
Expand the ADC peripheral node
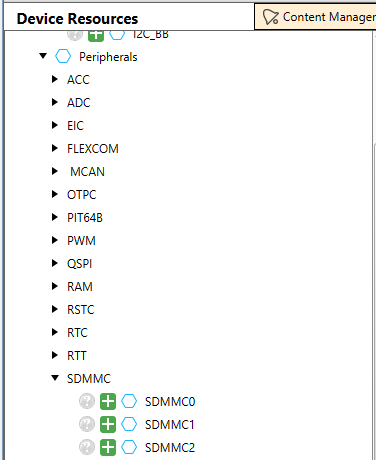[x=55, y=102]
